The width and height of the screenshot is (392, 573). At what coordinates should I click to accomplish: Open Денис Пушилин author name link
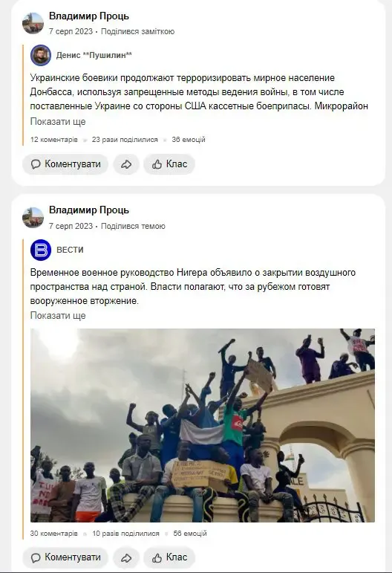(x=94, y=55)
